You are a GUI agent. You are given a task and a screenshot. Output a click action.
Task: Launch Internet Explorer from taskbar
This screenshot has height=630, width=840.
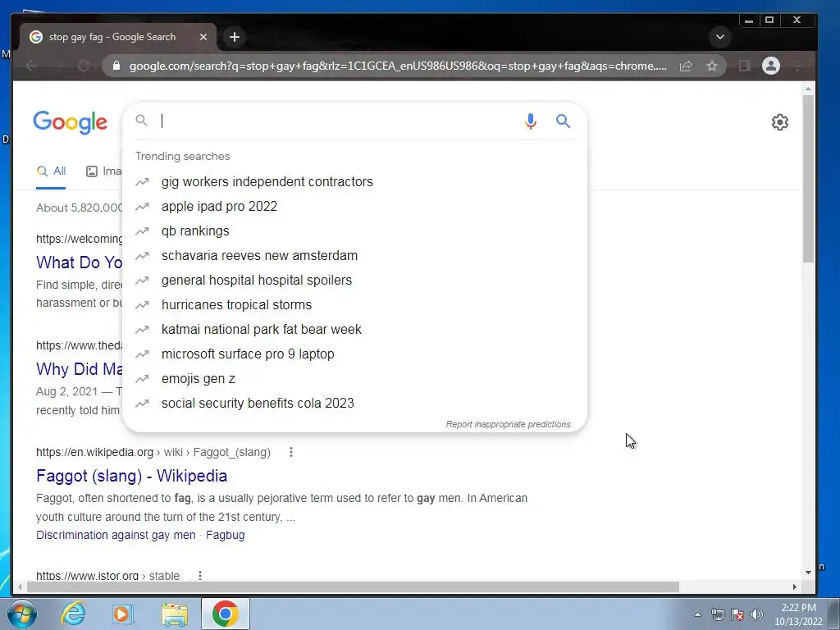pos(73,614)
